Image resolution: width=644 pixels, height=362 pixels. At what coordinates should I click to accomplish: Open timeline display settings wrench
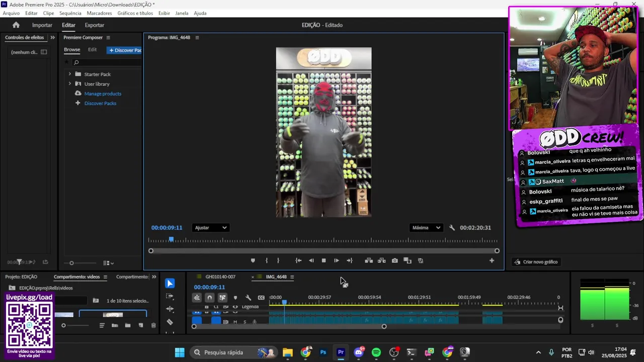point(248,298)
